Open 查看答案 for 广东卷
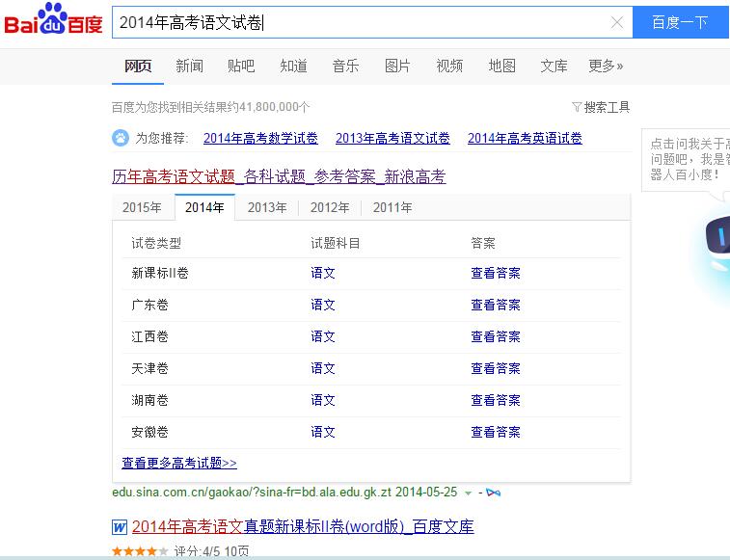730x560 pixels. (495, 305)
